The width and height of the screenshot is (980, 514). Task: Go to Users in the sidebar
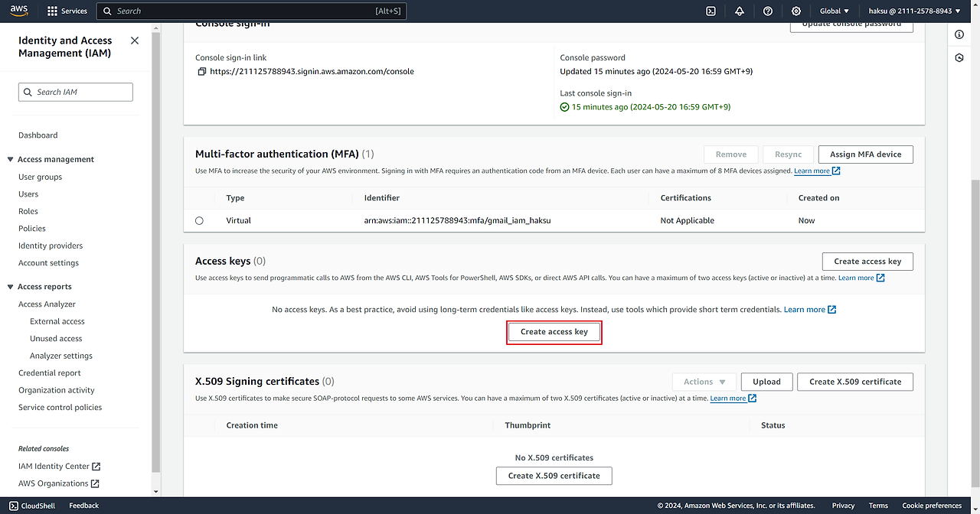(x=28, y=194)
